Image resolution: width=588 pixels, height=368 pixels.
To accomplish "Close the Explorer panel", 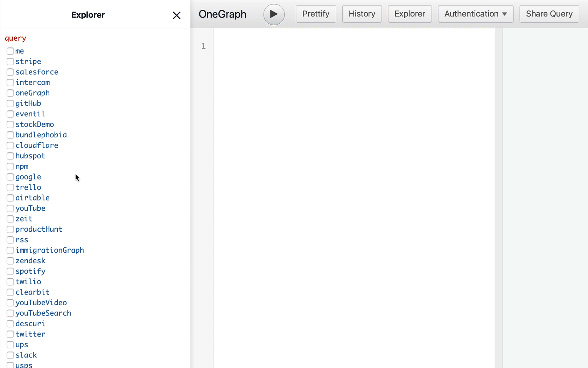I will (176, 15).
